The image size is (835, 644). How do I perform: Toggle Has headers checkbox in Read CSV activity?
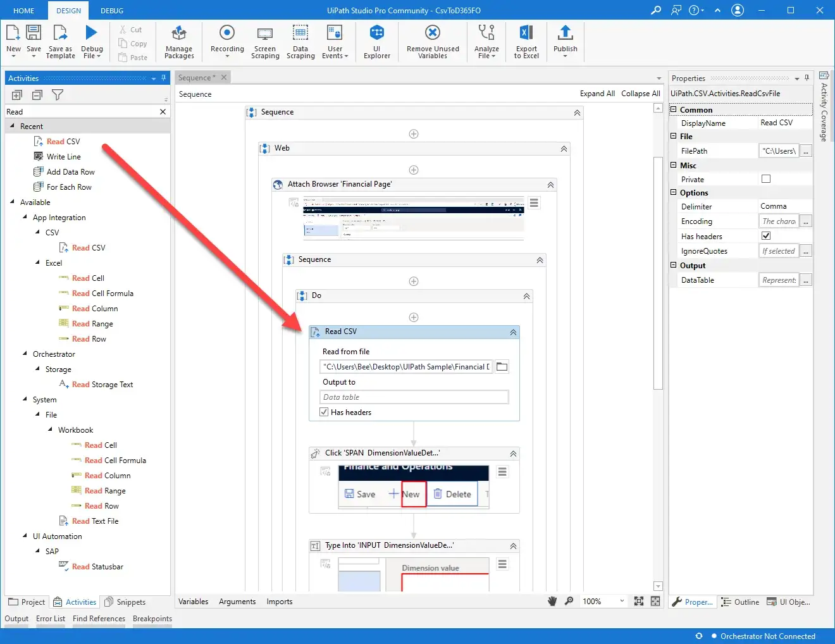click(324, 412)
